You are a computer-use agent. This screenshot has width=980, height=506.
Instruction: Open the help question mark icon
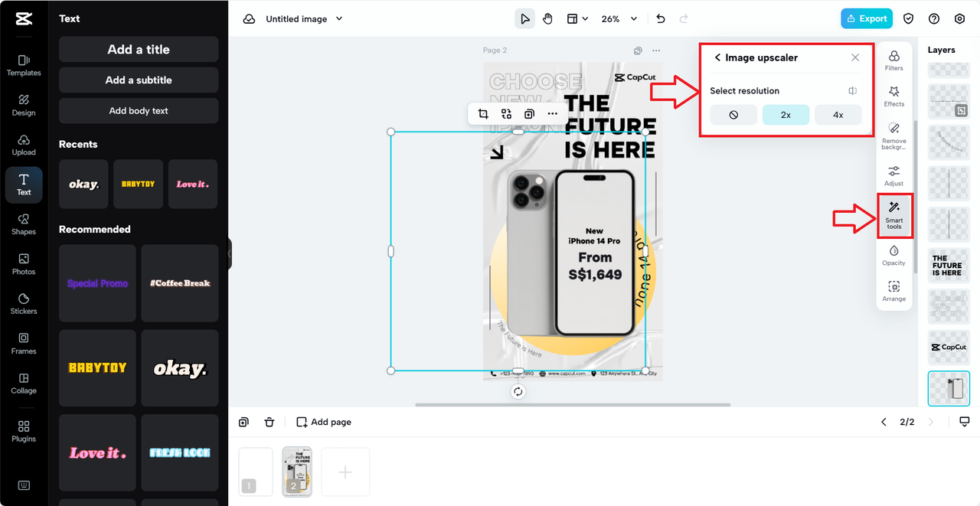[934, 18]
